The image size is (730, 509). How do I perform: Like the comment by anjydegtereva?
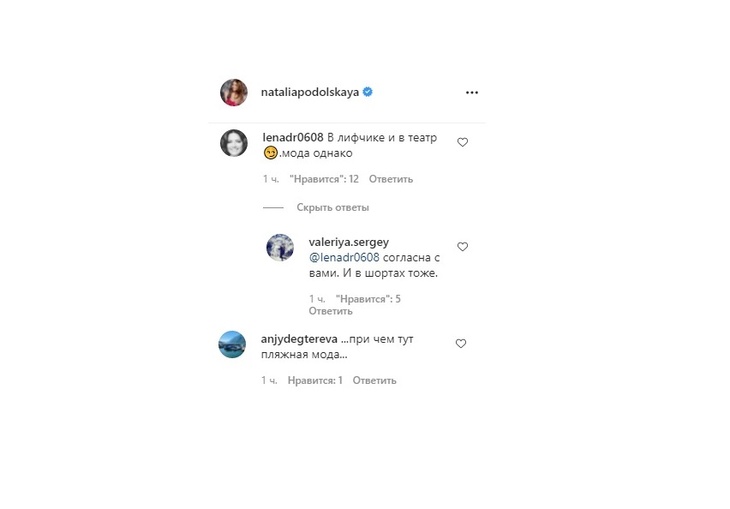tap(460, 343)
